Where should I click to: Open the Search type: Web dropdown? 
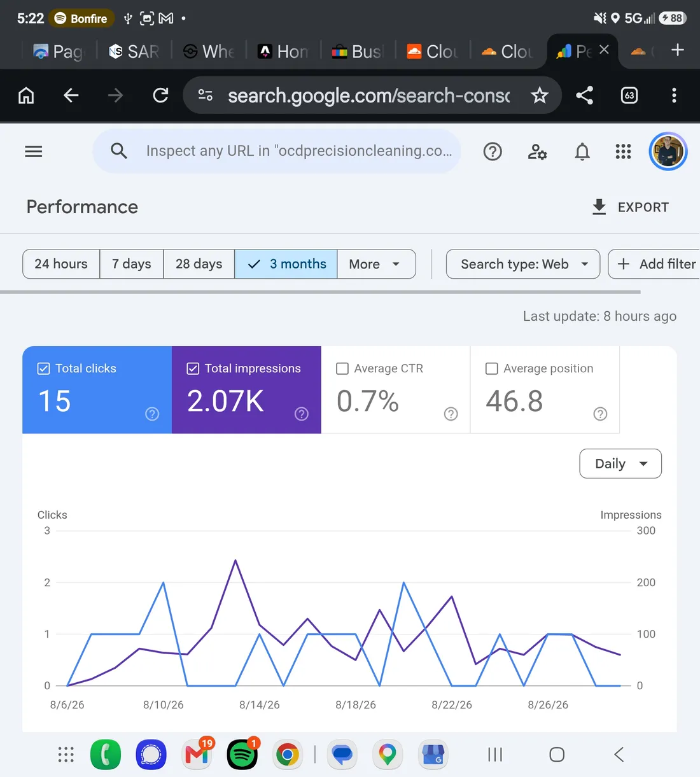tap(523, 264)
